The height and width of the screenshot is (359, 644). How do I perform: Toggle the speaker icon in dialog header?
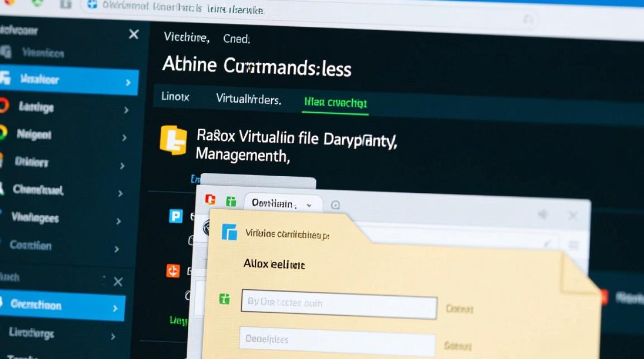[543, 214]
